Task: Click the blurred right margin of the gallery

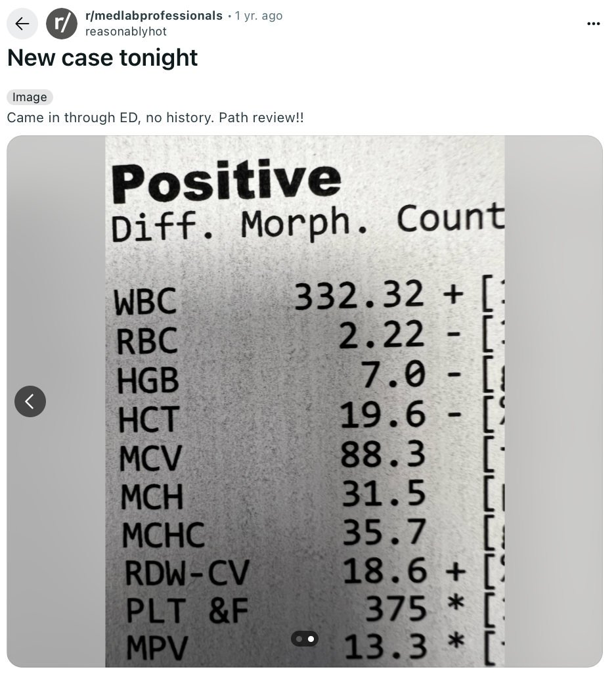Action: pos(554,401)
